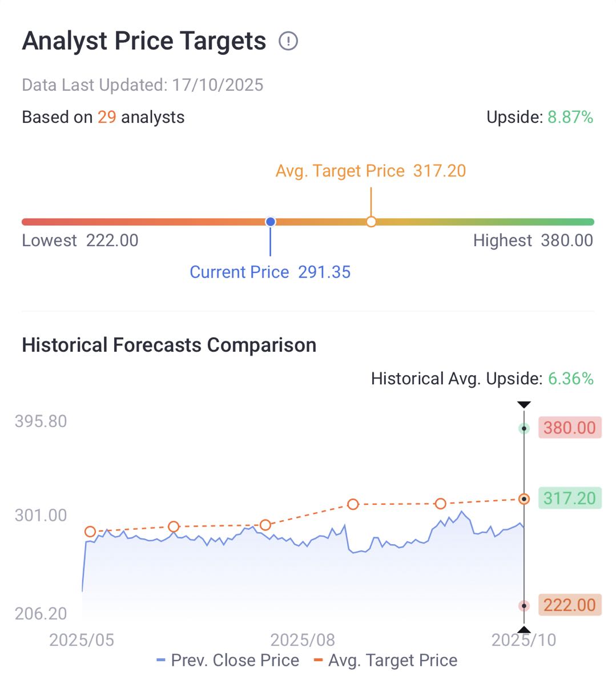The height and width of the screenshot is (692, 616).
Task: Click the last orange data point at 317.20
Action: pos(524,499)
